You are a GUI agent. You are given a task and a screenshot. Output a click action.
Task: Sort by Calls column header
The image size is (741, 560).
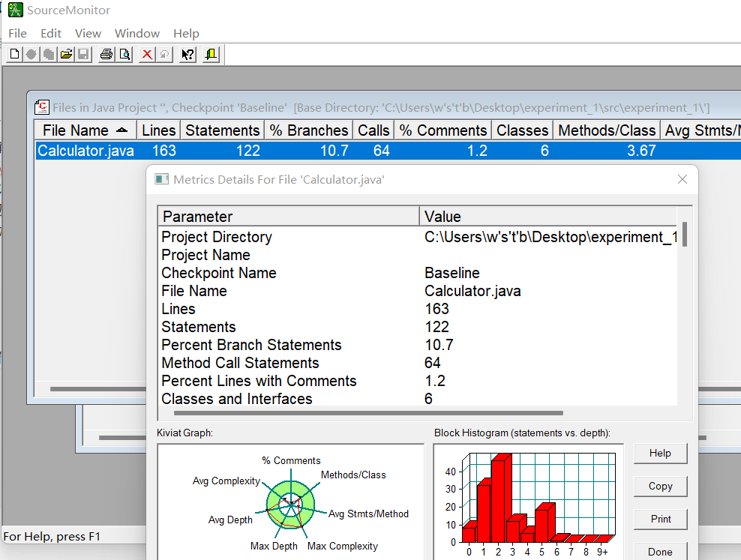[373, 130]
